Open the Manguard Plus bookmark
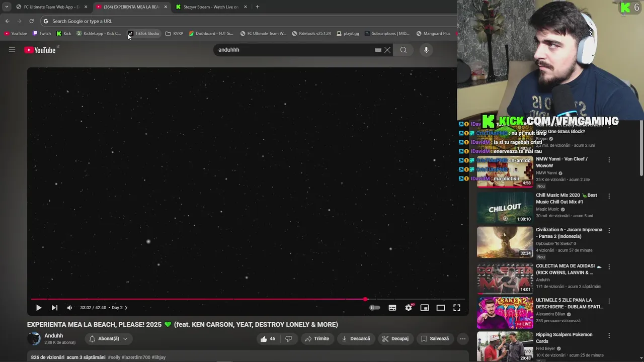 pos(433,34)
